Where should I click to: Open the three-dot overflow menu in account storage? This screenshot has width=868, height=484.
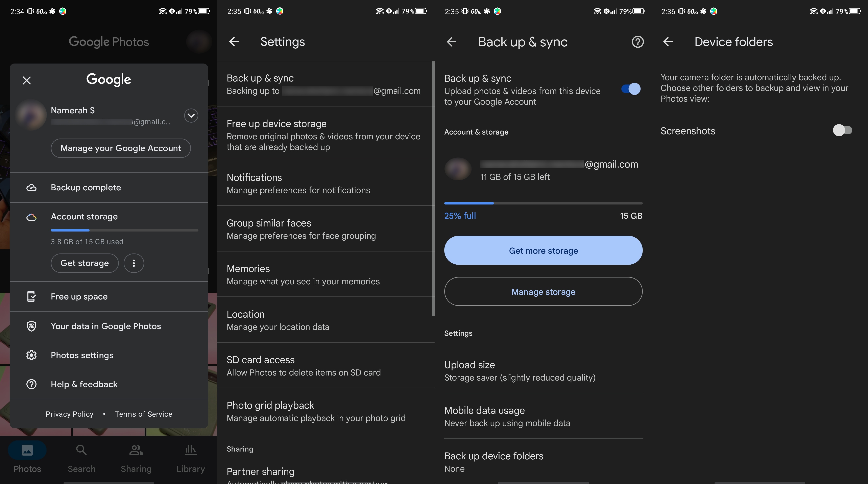pos(134,263)
